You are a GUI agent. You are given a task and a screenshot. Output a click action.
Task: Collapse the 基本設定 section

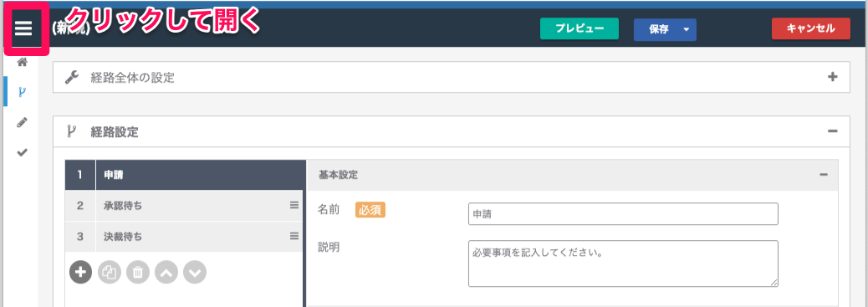point(824,175)
